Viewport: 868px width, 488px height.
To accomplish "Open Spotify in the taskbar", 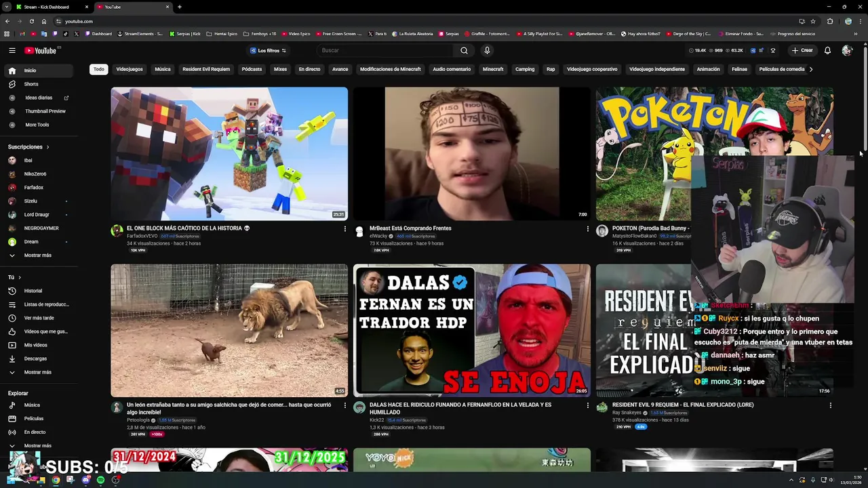I will (x=100, y=480).
